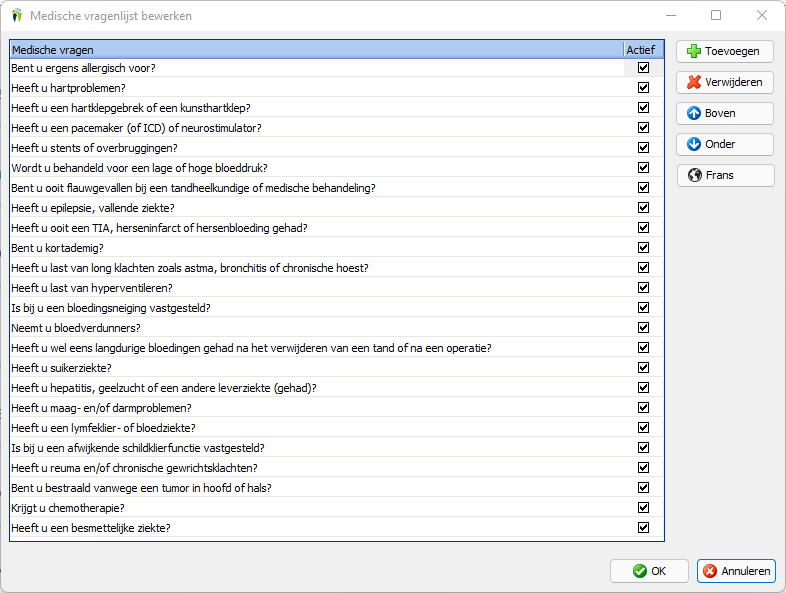Toggle Actief for hartklepgebrek of kunsthartklep question
This screenshot has width=786, height=593.
[644, 108]
